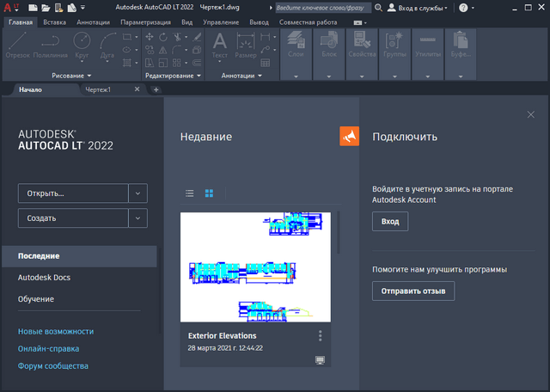Switch recent files to grid view
Image resolution: width=550 pixels, height=392 pixels.
209,193
